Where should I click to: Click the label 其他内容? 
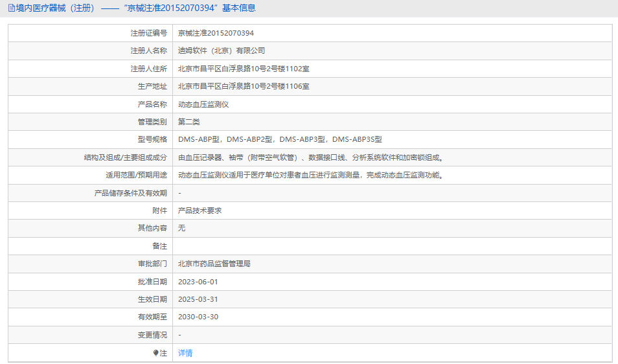(152, 228)
